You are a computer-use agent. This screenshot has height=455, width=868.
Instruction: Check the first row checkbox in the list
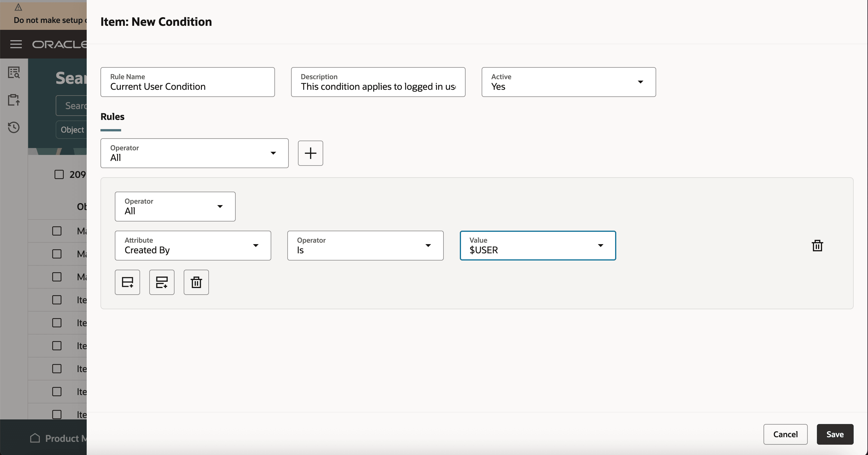pos(57,231)
